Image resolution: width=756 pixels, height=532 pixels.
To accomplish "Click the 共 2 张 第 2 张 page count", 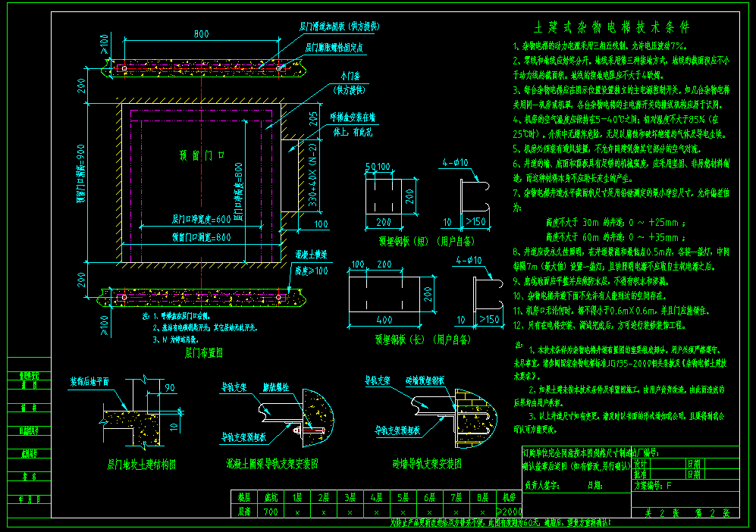I will click(687, 513).
